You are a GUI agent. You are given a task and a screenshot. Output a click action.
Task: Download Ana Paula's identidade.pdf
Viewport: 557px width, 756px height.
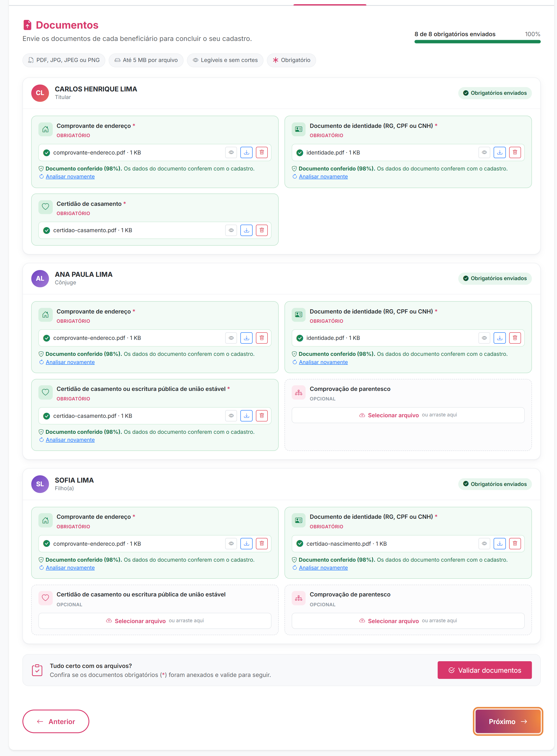[500, 338]
